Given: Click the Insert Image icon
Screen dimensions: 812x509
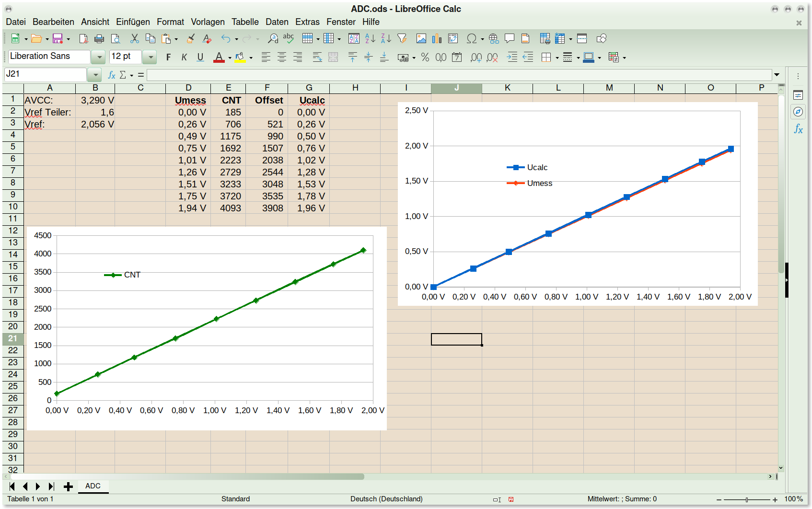Looking at the screenshot, I should [421, 39].
